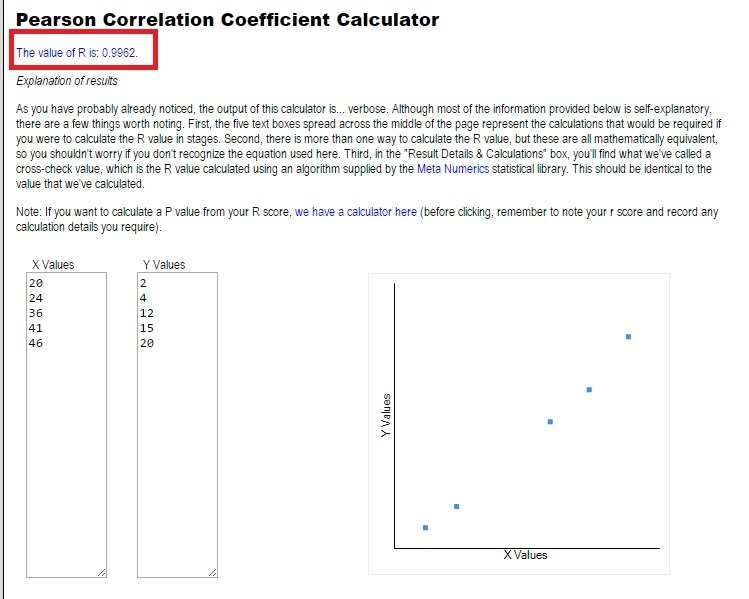Click the second-lowest scatter plot point

(x=456, y=506)
